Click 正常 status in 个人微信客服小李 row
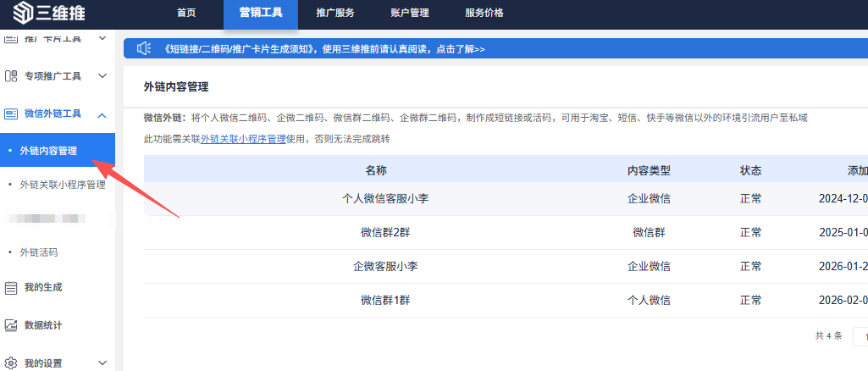The width and height of the screenshot is (868, 371). click(750, 198)
